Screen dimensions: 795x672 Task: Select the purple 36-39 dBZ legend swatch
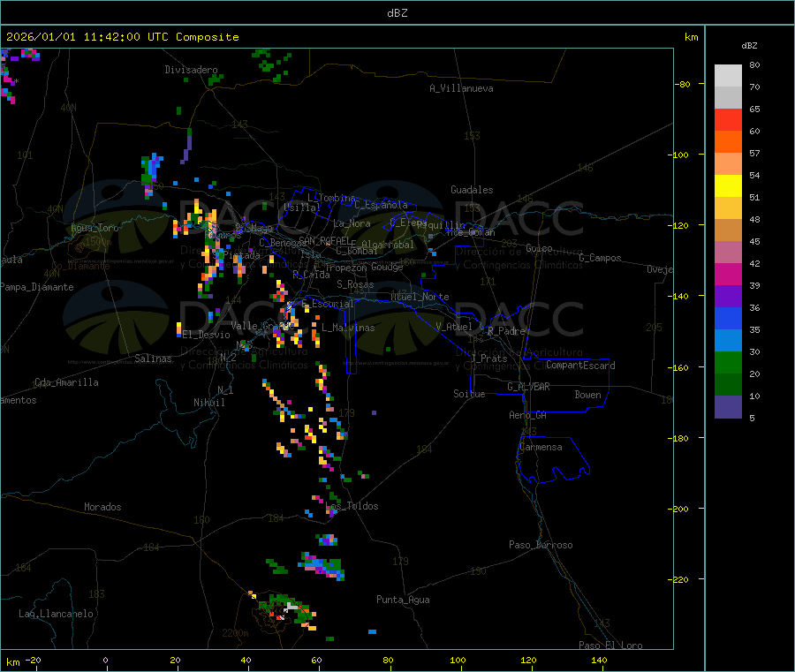(x=728, y=297)
